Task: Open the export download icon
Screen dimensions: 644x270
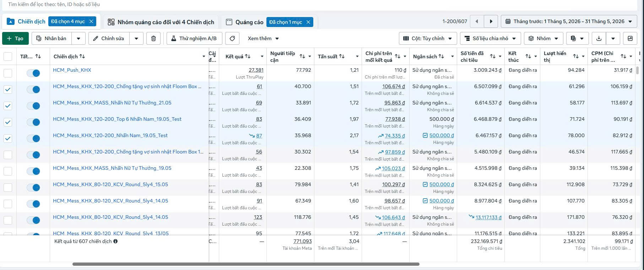Action: click(599, 38)
